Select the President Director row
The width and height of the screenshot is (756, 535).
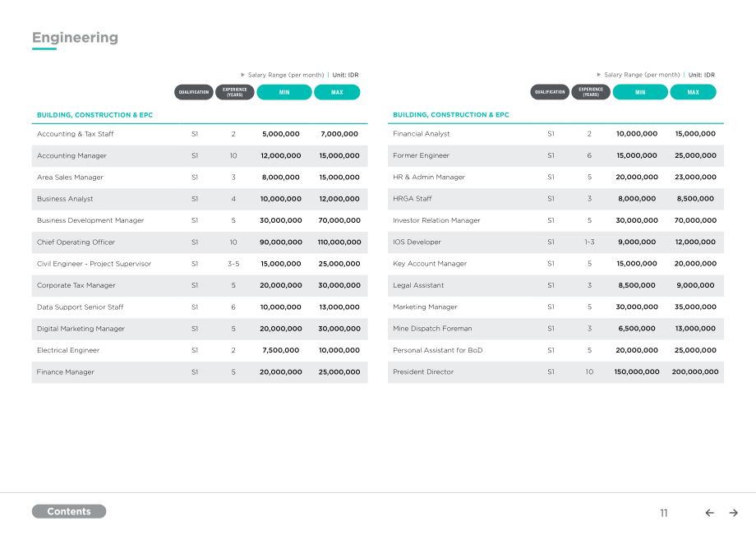555,372
